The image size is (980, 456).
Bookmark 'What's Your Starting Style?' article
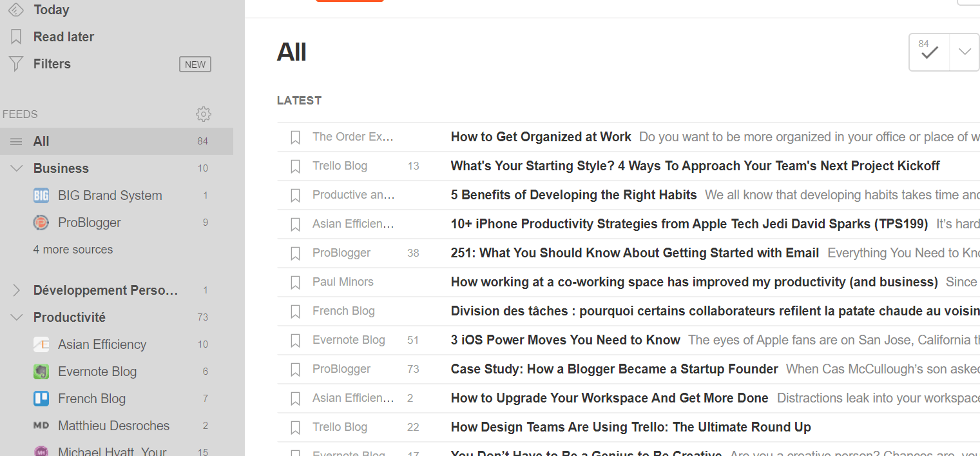click(295, 166)
